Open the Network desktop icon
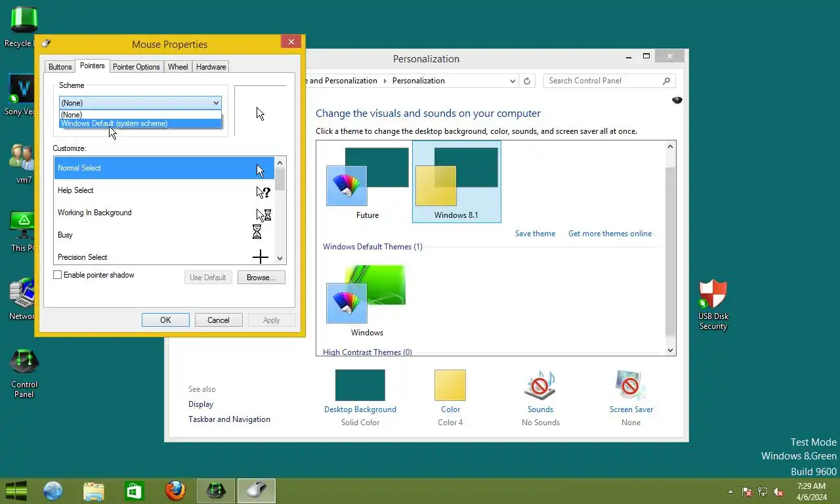Screen dimensions: 840x504 tap(22, 300)
